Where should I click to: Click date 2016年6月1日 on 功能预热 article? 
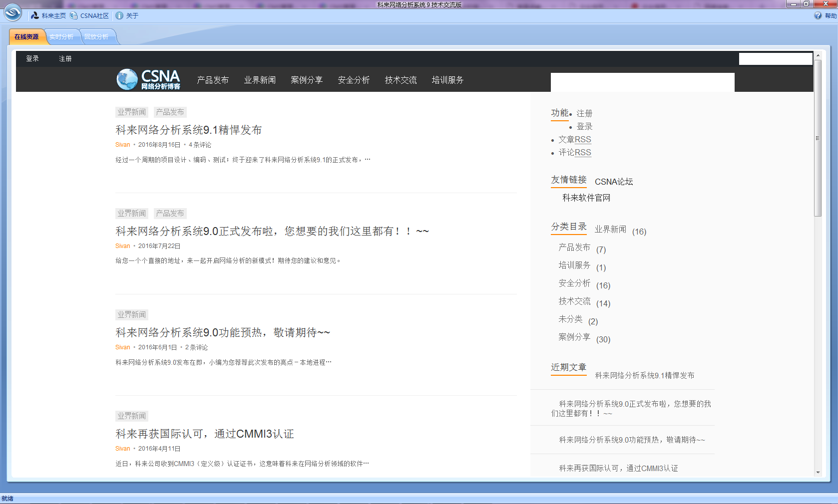[158, 347]
